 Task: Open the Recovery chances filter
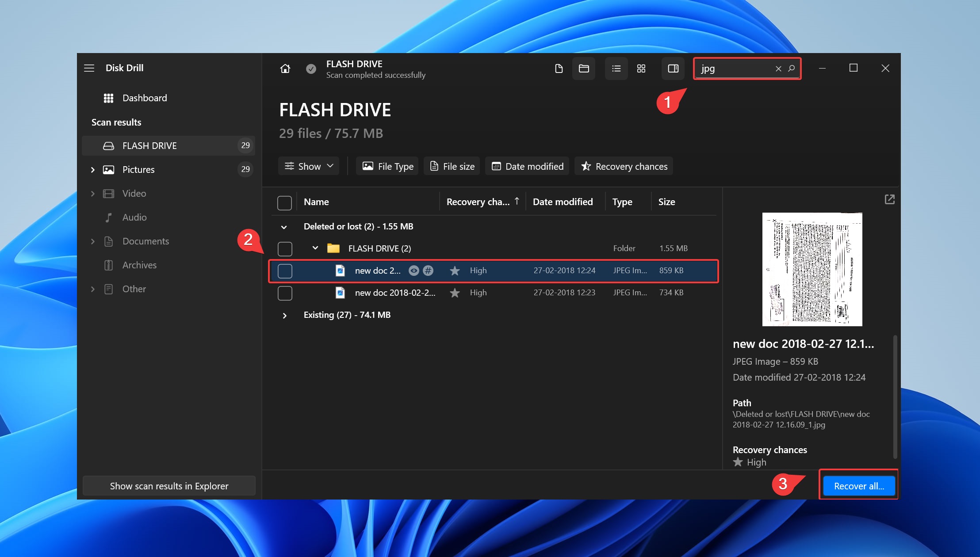[x=624, y=166]
